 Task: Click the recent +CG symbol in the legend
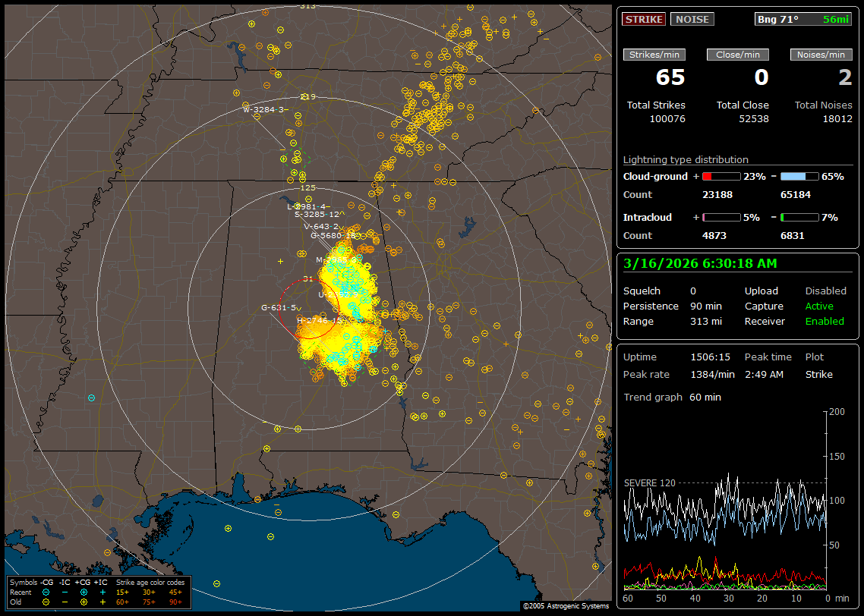[84, 592]
